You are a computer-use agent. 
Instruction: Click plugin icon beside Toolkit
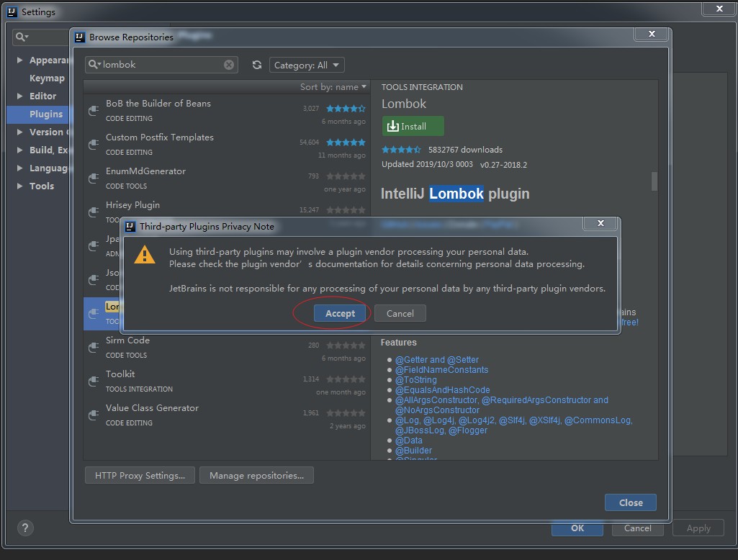(x=94, y=381)
